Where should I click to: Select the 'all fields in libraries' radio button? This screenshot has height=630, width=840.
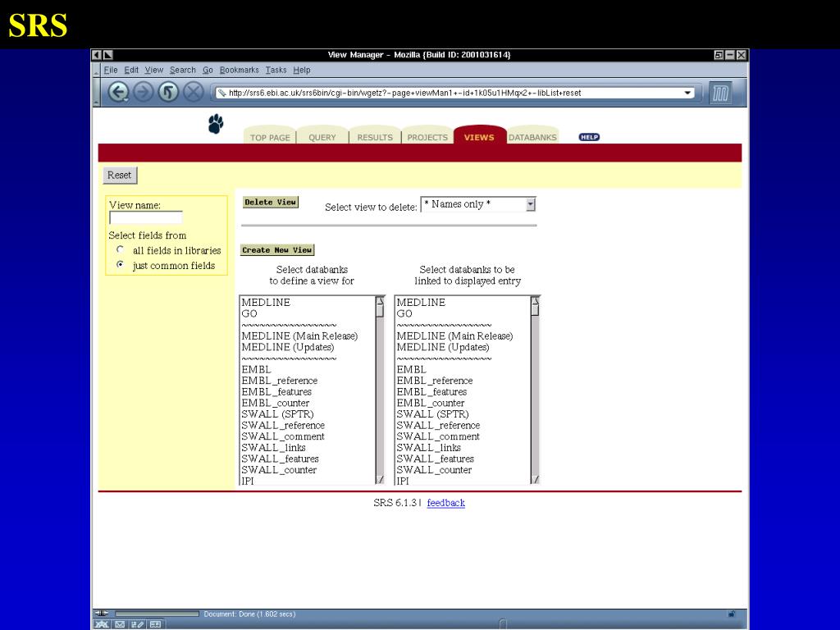click(x=120, y=249)
